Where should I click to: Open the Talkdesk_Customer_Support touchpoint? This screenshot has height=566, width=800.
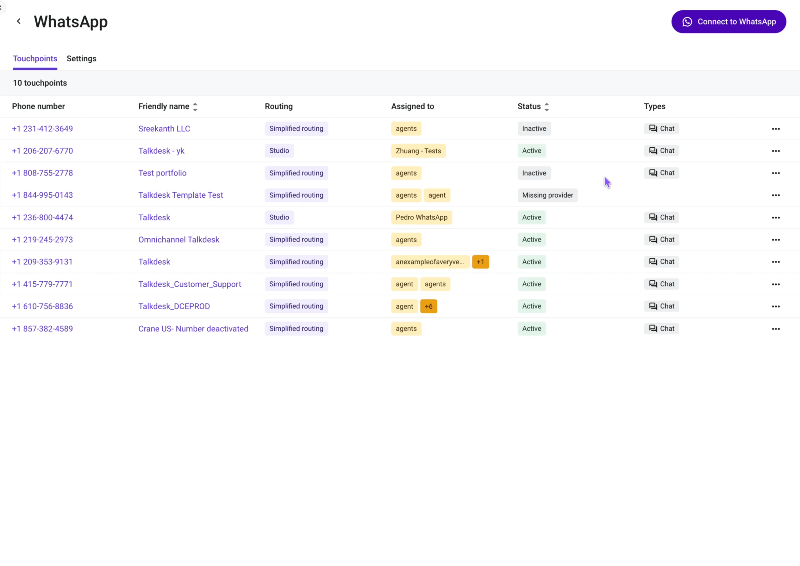pos(190,284)
